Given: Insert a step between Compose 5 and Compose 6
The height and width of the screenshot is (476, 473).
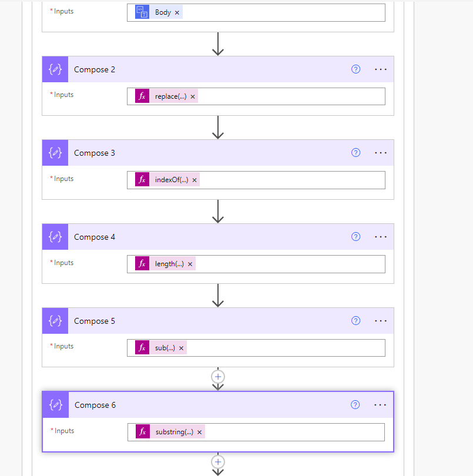Looking at the screenshot, I should point(218,377).
